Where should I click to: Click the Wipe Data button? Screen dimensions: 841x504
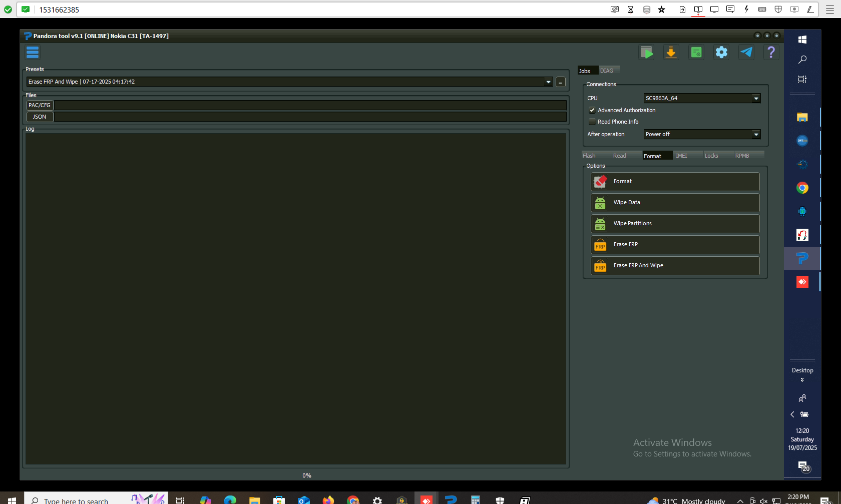[x=675, y=203]
